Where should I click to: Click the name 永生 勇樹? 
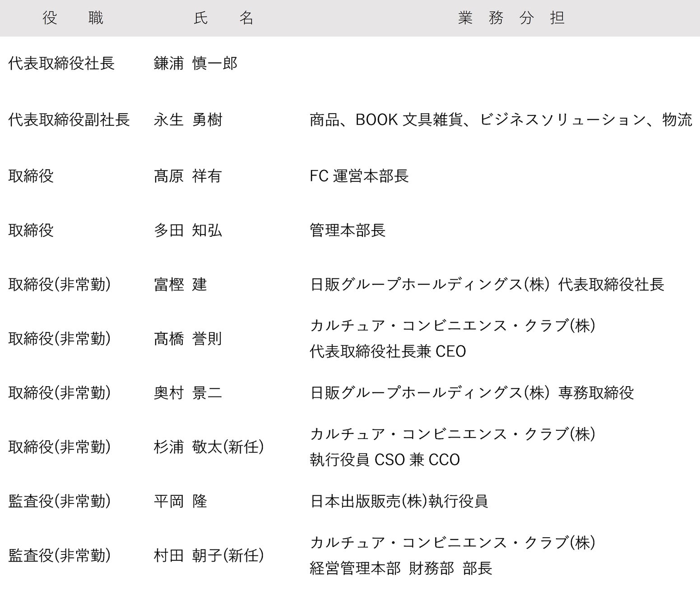click(x=188, y=120)
